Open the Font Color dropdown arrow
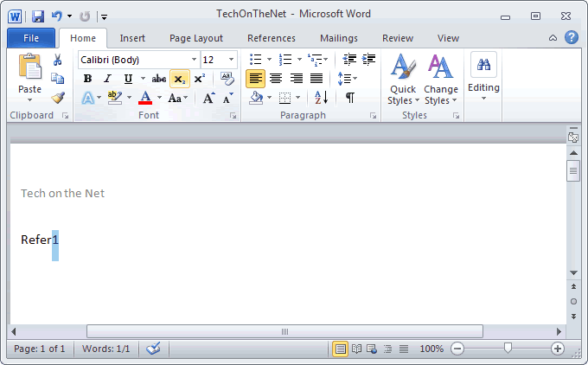The image size is (588, 365). click(x=160, y=98)
